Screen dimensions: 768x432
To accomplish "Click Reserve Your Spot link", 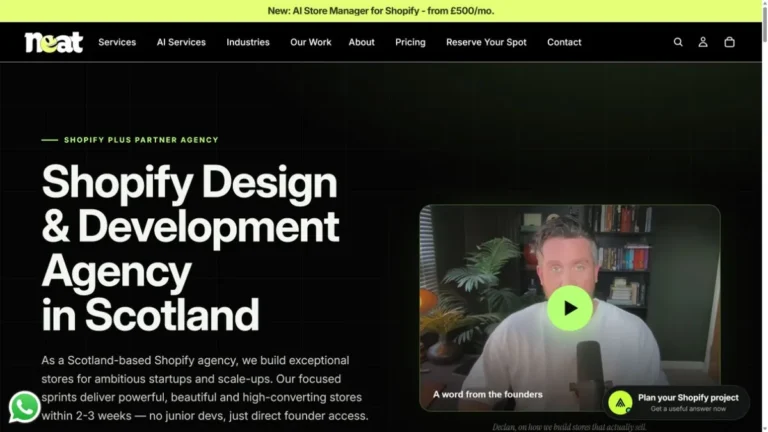I will tap(486, 42).
